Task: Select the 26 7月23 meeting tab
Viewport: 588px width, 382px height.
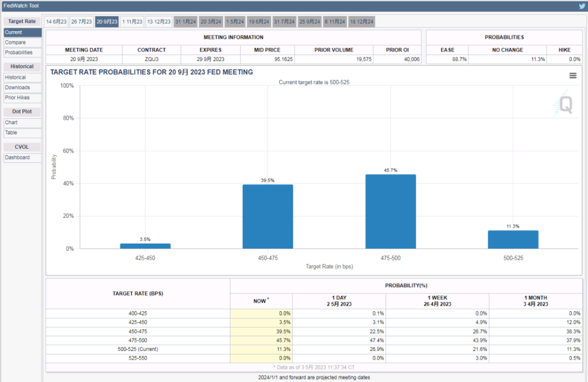Action: click(81, 22)
